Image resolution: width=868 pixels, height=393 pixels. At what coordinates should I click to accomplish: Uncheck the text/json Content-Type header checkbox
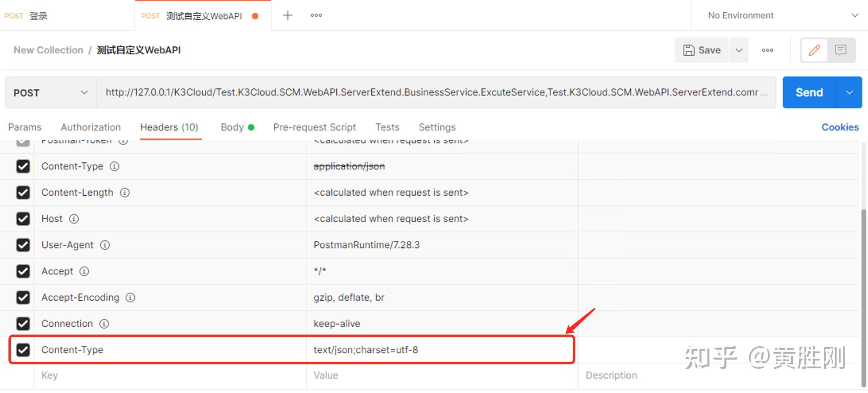coord(23,350)
